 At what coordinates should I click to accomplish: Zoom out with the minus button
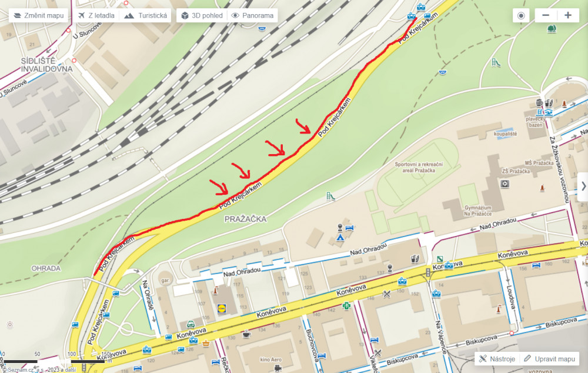tap(546, 15)
